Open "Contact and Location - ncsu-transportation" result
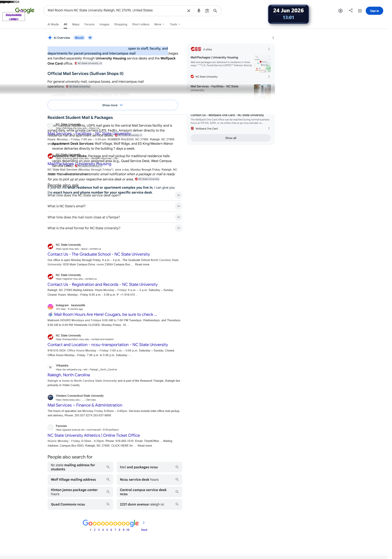This screenshot has height=559, width=392. pos(108,345)
